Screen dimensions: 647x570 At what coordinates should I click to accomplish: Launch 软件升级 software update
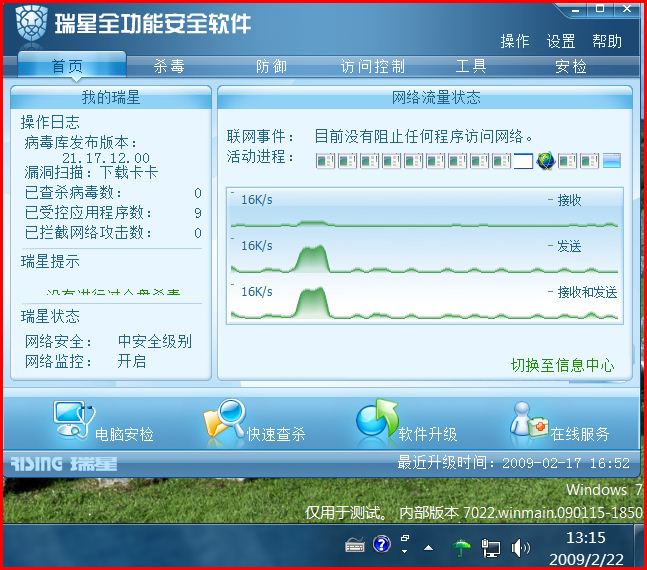[378, 419]
